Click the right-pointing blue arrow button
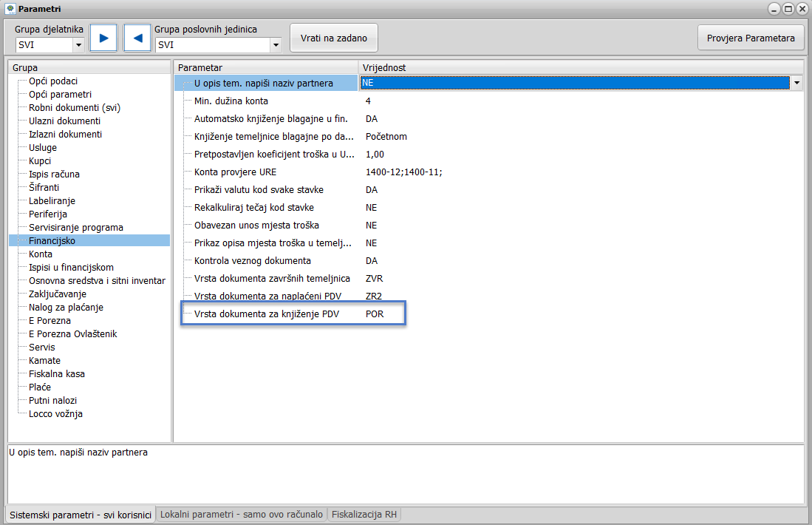The width and height of the screenshot is (812, 525). 103,38
